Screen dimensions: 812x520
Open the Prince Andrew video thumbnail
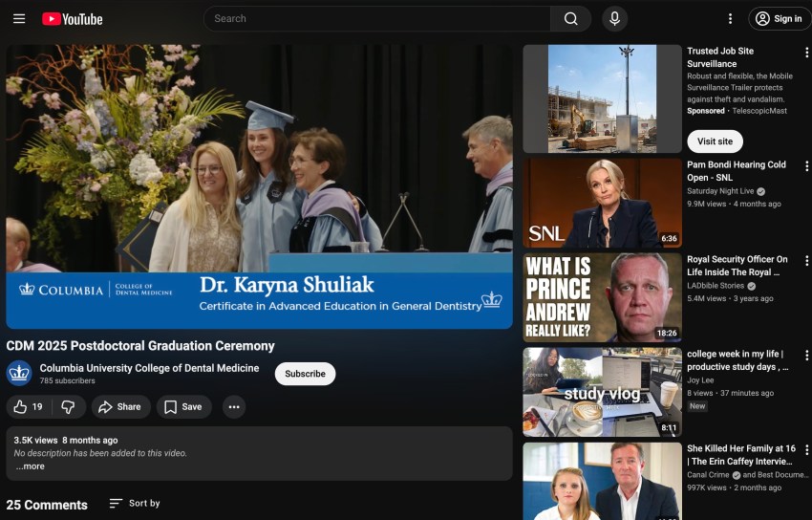(x=602, y=297)
